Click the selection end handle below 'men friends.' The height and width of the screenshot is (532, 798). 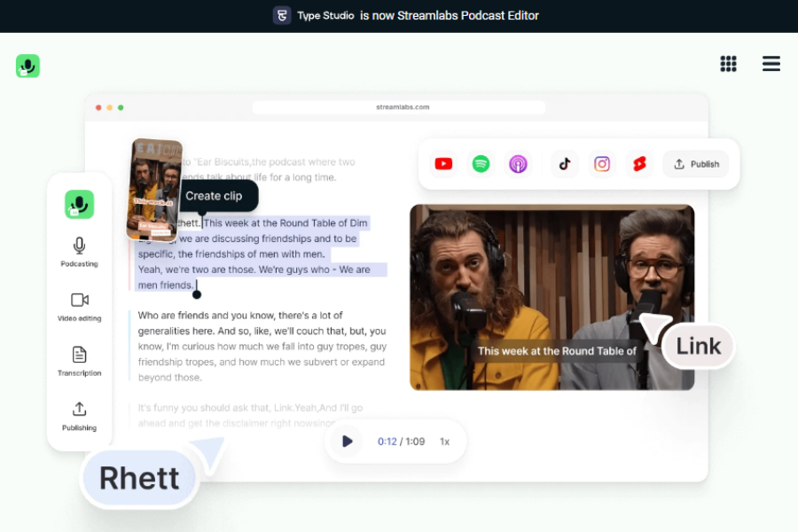pos(197,294)
